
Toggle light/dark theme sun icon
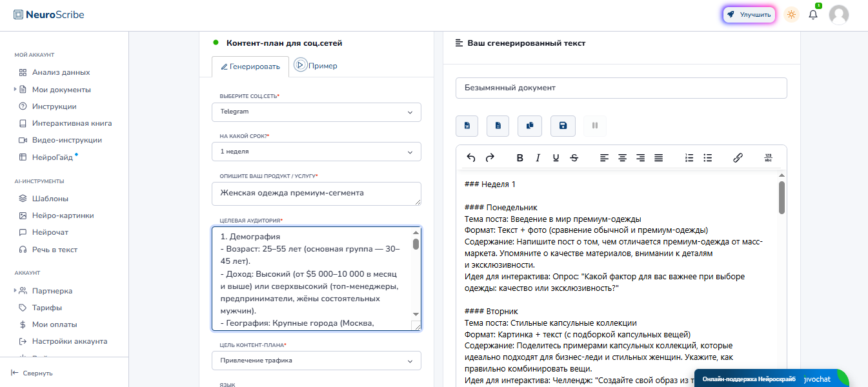tap(791, 14)
